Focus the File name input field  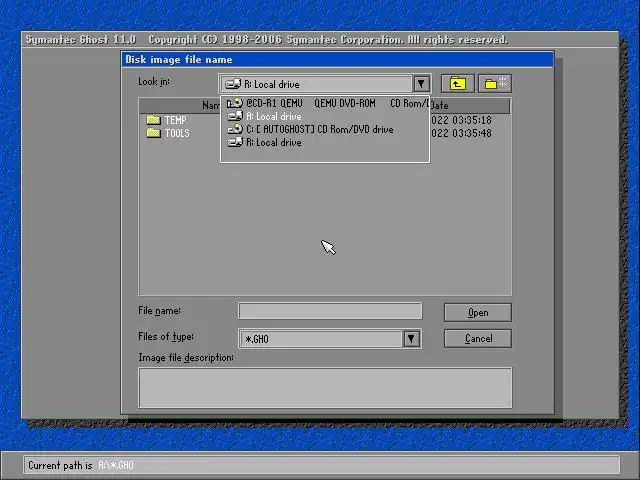(330, 311)
